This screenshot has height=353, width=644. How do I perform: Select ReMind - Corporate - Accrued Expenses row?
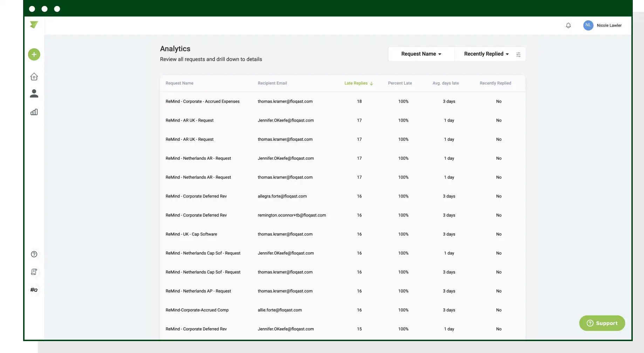click(x=343, y=102)
